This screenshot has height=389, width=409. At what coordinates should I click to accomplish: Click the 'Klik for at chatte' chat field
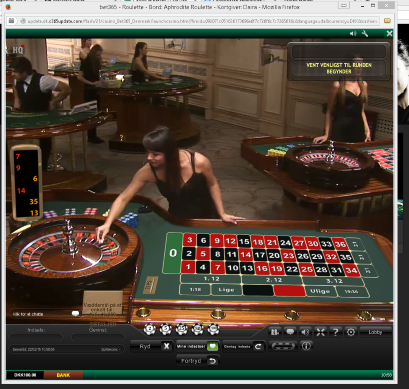pyautogui.click(x=40, y=314)
